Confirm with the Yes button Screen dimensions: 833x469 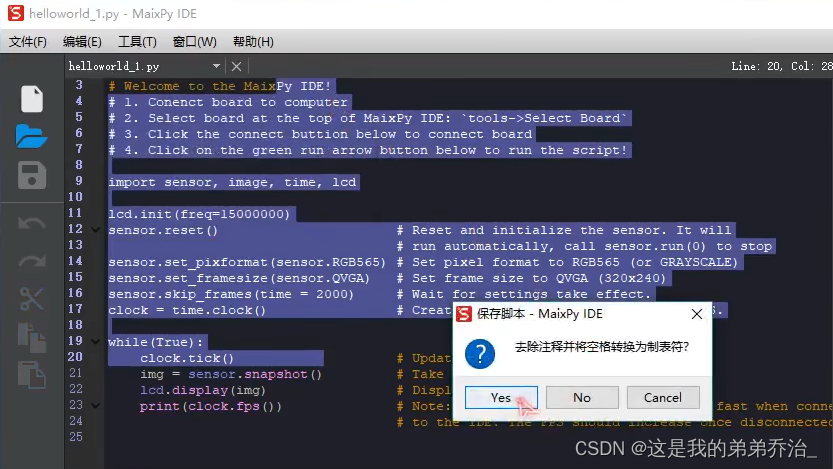click(x=501, y=397)
